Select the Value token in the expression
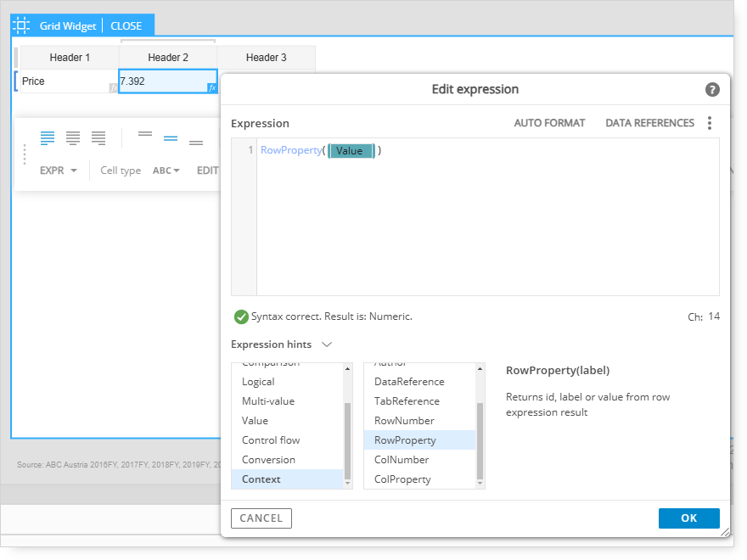Viewport: 747px width, 560px height. (x=351, y=151)
